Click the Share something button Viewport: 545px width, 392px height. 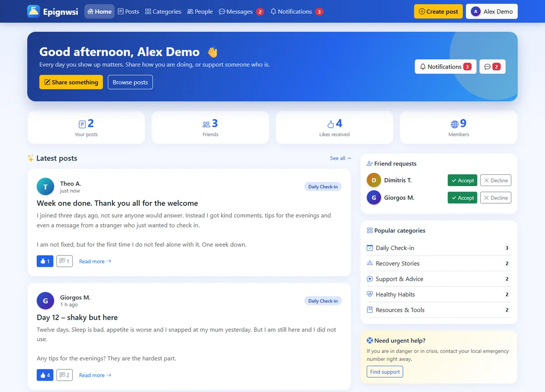click(71, 82)
